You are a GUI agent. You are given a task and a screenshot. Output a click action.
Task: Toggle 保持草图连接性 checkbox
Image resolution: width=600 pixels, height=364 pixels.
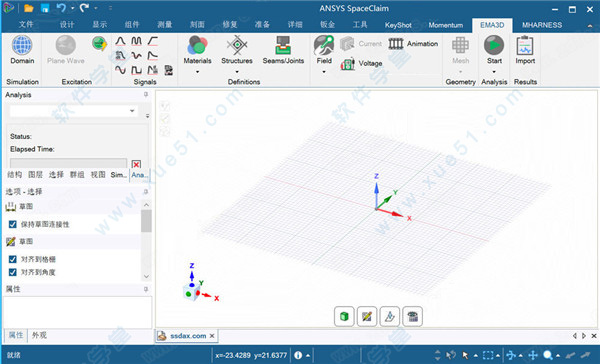(13, 224)
